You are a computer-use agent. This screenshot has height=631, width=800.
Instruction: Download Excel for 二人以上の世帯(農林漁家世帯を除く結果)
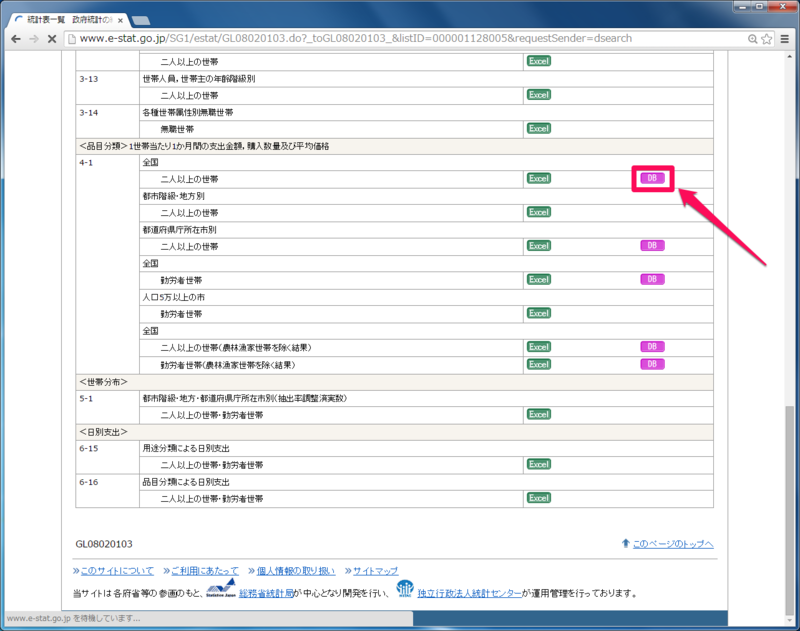(x=539, y=347)
